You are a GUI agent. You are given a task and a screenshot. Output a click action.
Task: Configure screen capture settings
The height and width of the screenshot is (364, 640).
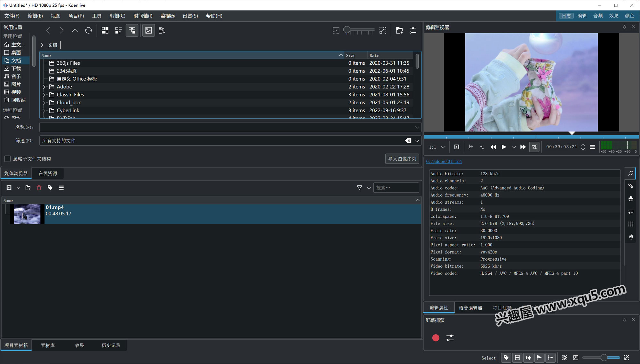pos(450,338)
